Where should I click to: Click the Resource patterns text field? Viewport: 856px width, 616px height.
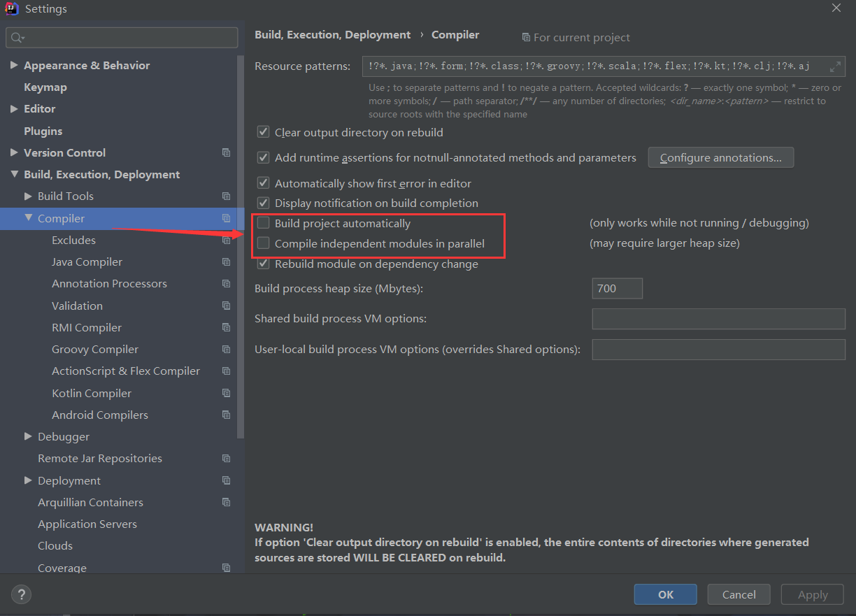pos(604,66)
